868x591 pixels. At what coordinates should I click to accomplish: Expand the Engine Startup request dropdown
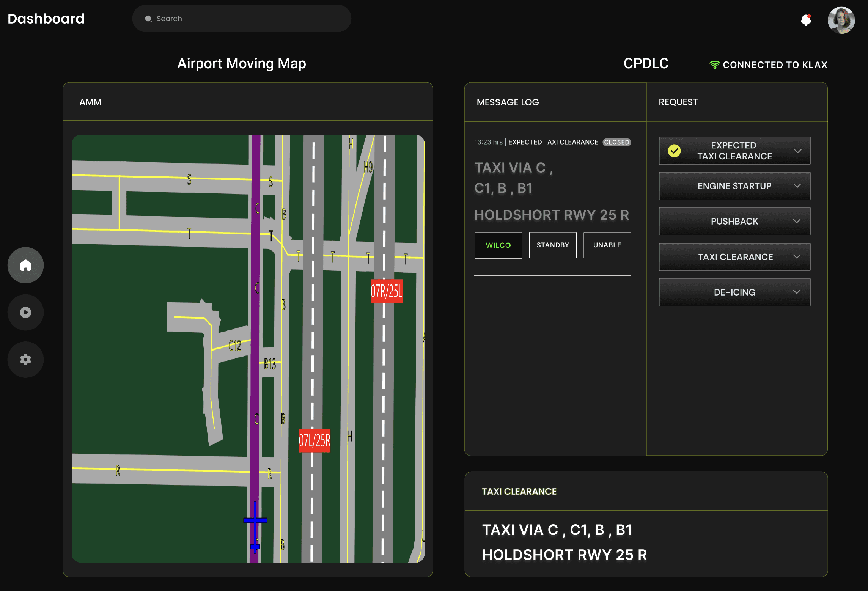click(797, 186)
